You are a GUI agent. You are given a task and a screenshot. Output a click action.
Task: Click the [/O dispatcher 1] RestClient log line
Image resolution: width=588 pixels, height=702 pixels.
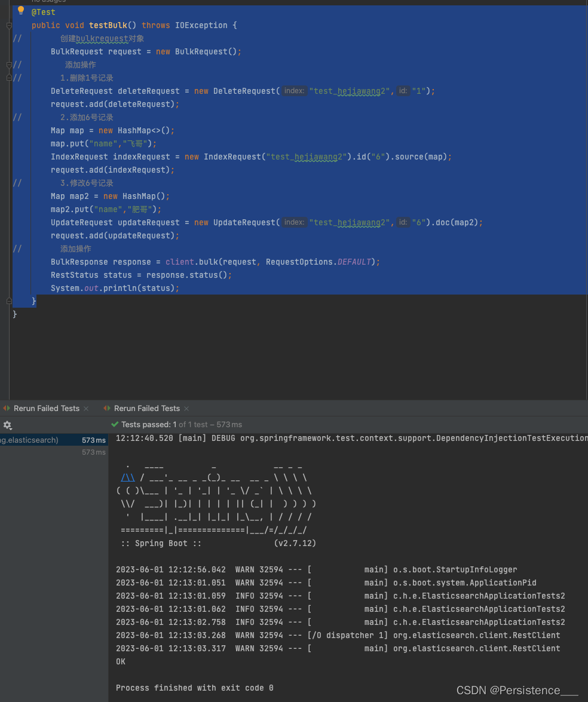(338, 635)
